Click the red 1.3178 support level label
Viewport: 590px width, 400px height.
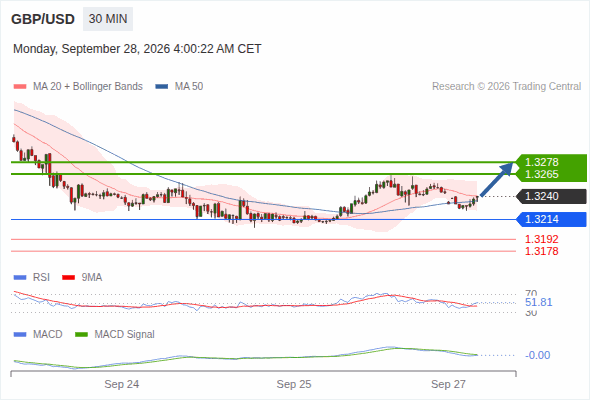click(541, 251)
